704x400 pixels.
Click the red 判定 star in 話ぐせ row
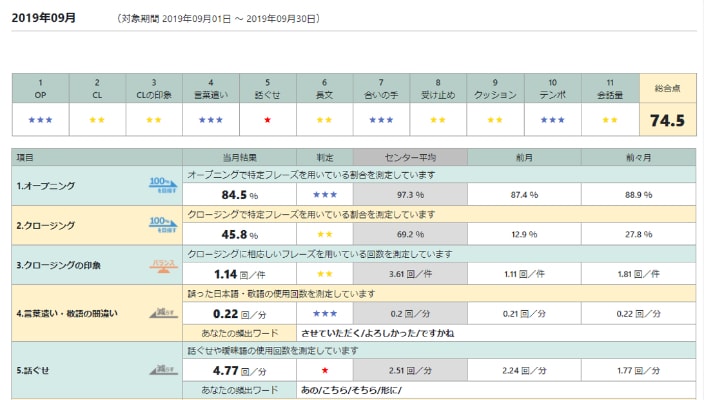pyautogui.click(x=325, y=370)
